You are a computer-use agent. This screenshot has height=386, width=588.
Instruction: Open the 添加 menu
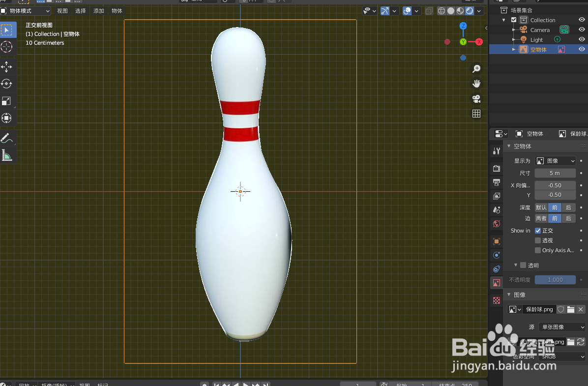[98, 10]
